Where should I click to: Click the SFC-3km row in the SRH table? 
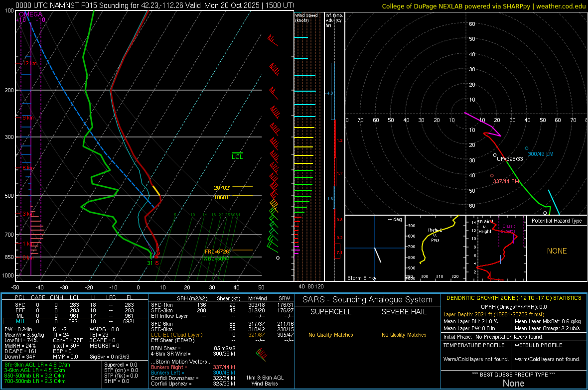point(222,310)
